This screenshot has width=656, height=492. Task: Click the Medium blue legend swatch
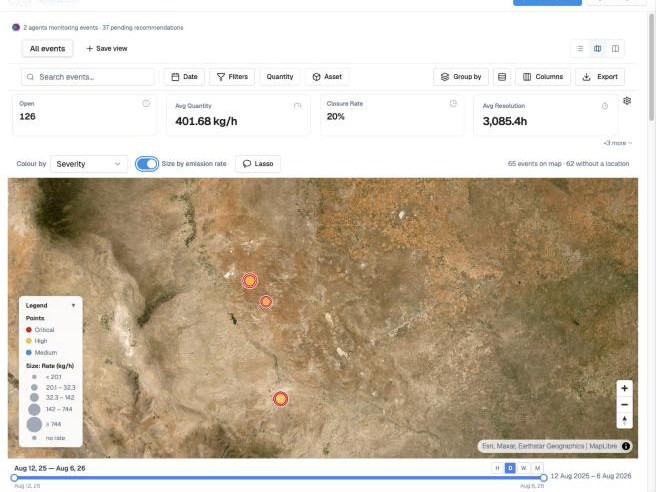tap(29, 353)
